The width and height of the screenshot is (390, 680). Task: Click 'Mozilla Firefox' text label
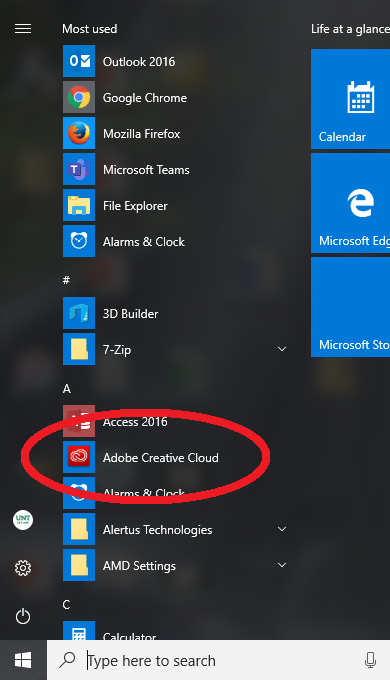click(141, 134)
